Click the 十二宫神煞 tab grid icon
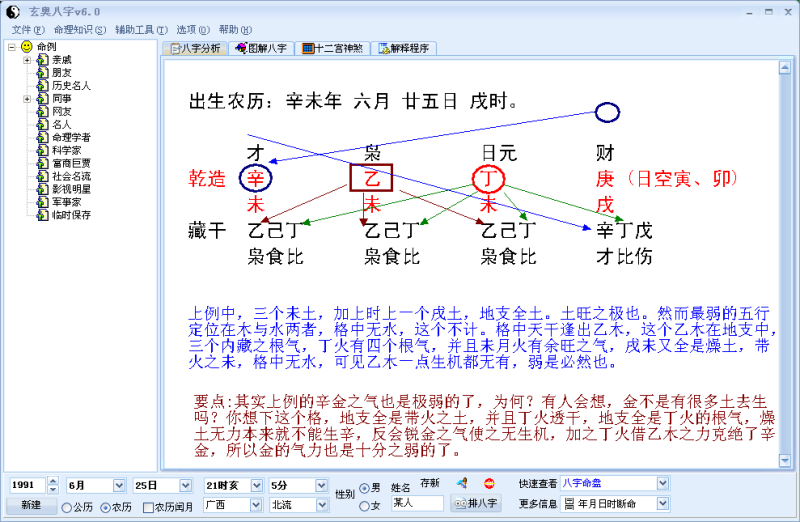800x522 pixels. [308, 48]
